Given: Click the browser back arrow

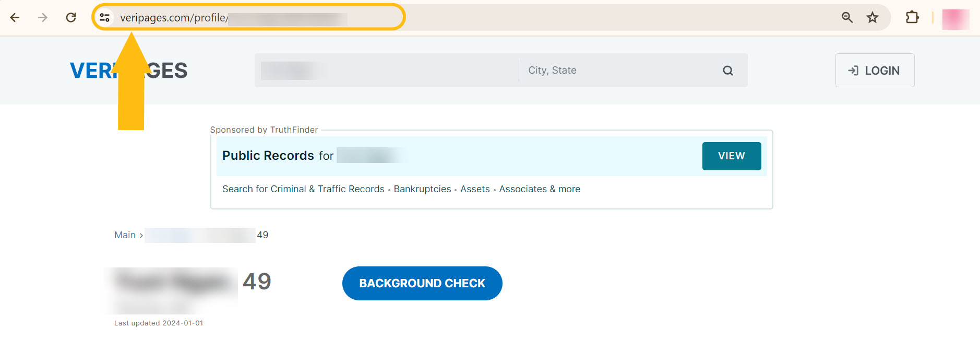Looking at the screenshot, I should (x=15, y=18).
